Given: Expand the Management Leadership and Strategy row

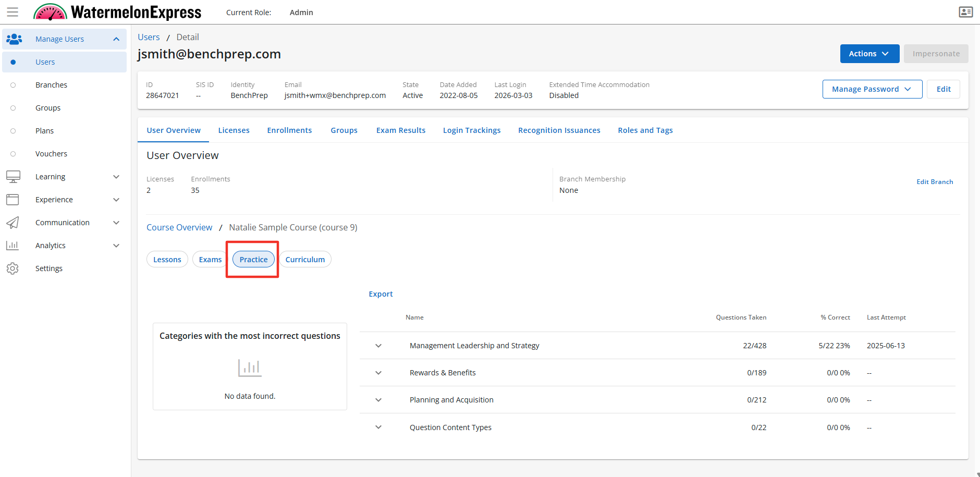Looking at the screenshot, I should click(x=378, y=346).
